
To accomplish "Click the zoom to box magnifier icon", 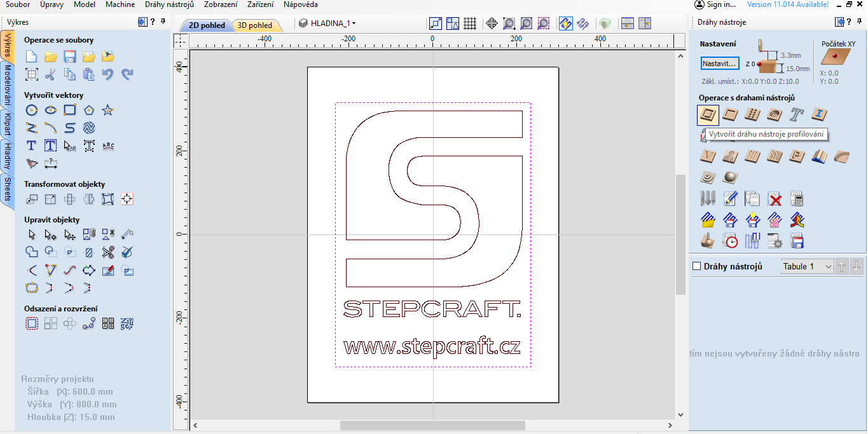I will 509,24.
